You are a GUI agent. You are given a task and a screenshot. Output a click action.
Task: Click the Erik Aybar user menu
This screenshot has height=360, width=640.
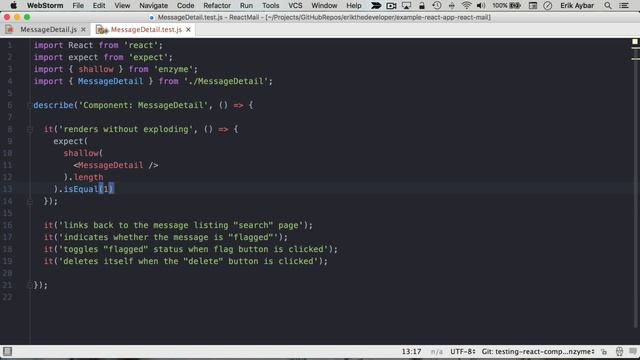pyautogui.click(x=577, y=6)
